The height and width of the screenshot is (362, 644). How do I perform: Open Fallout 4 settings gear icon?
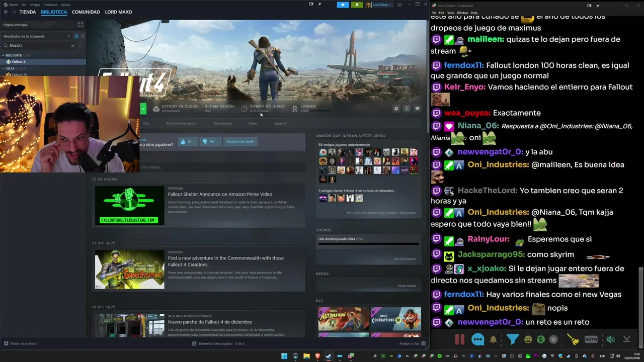(396, 109)
